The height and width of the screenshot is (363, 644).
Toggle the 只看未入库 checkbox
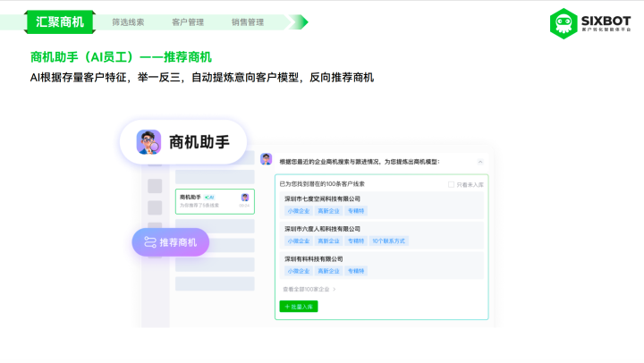(451, 185)
